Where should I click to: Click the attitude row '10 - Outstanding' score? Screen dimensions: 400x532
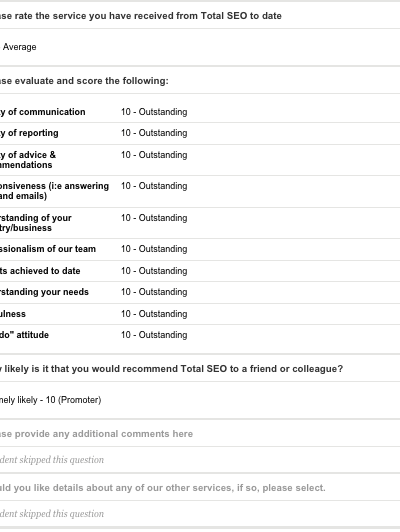pos(154,335)
